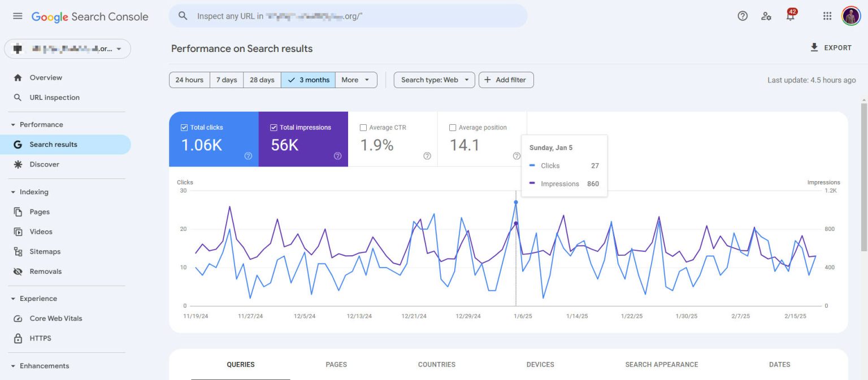Open the Search type: Web dropdown

pyautogui.click(x=433, y=80)
